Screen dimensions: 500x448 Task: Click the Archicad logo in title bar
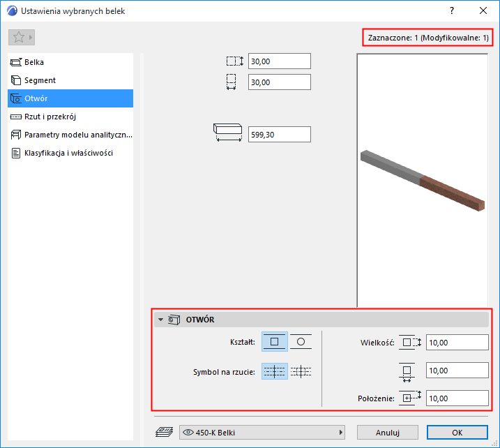(x=12, y=11)
